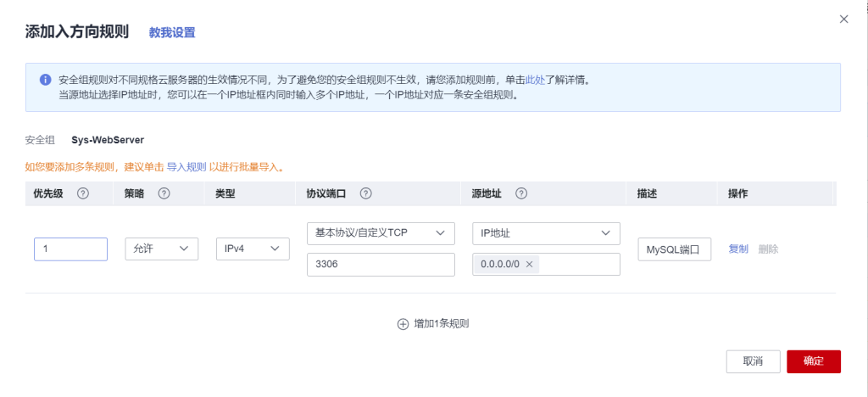Close the 添加入方向规则 dialog

coord(843,19)
